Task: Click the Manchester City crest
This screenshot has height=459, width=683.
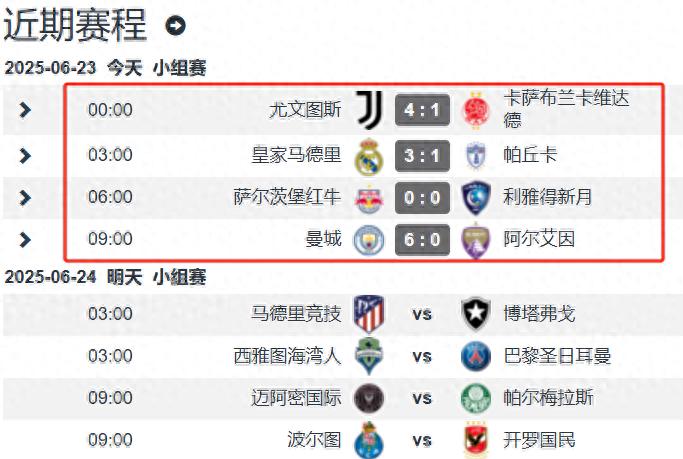Action: pos(369,240)
